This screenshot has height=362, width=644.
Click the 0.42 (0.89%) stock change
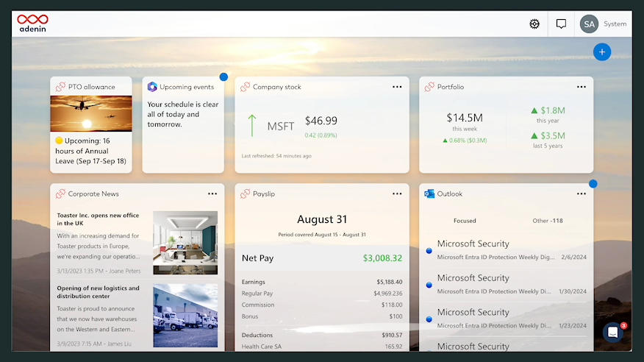[321, 135]
